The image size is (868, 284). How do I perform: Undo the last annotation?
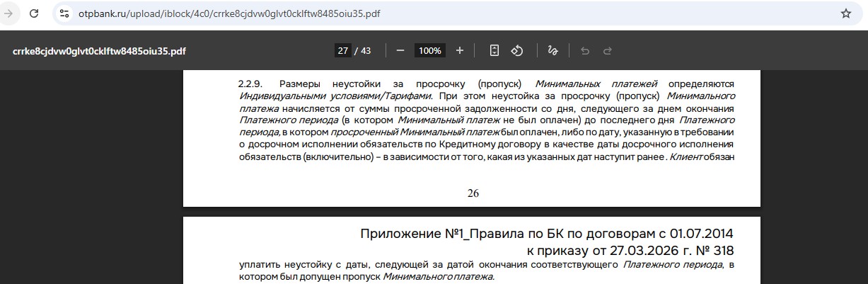[584, 50]
